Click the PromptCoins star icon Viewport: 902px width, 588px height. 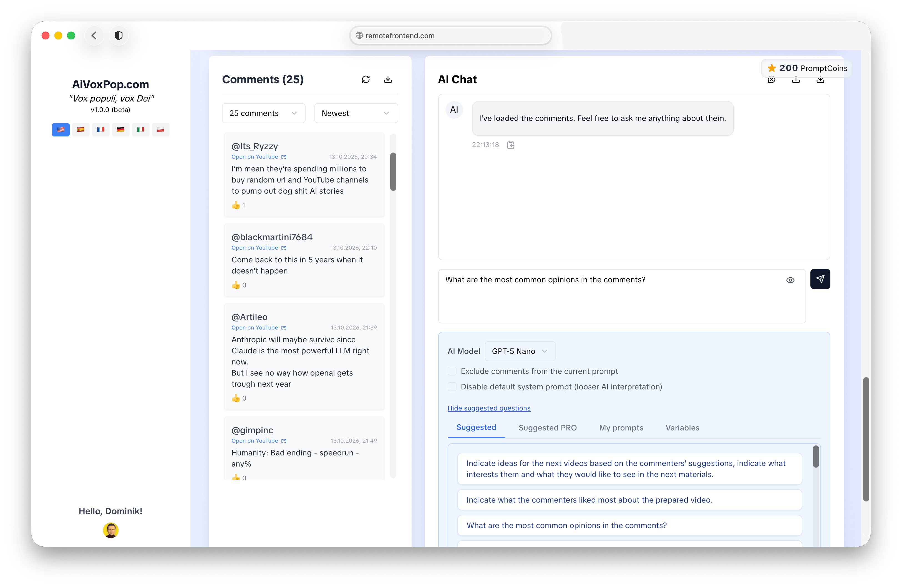pos(772,68)
